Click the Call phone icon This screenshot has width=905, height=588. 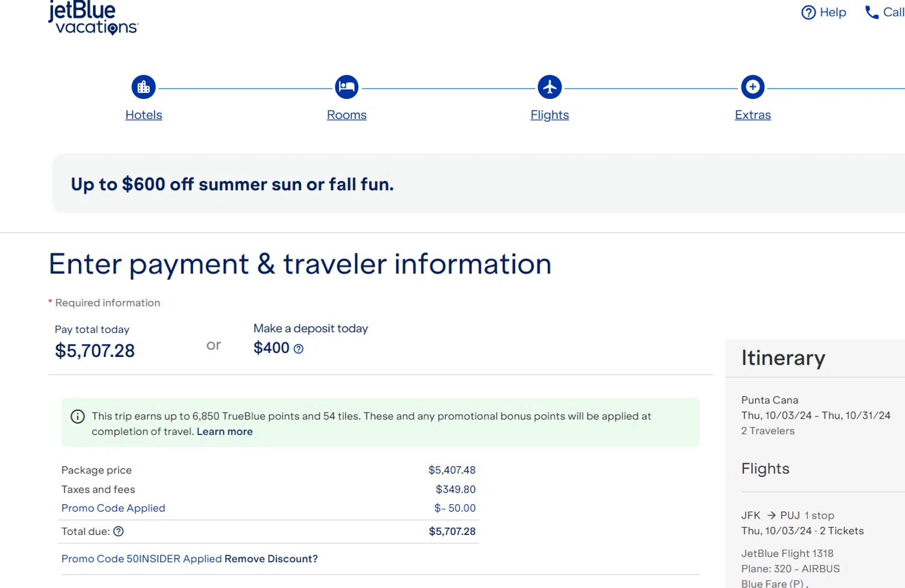coord(871,12)
